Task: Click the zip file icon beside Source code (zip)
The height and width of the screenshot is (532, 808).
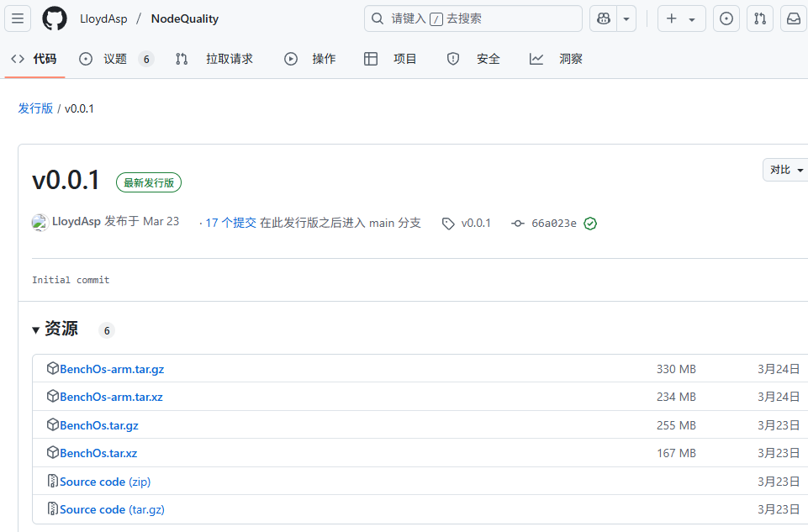Action: 52,481
